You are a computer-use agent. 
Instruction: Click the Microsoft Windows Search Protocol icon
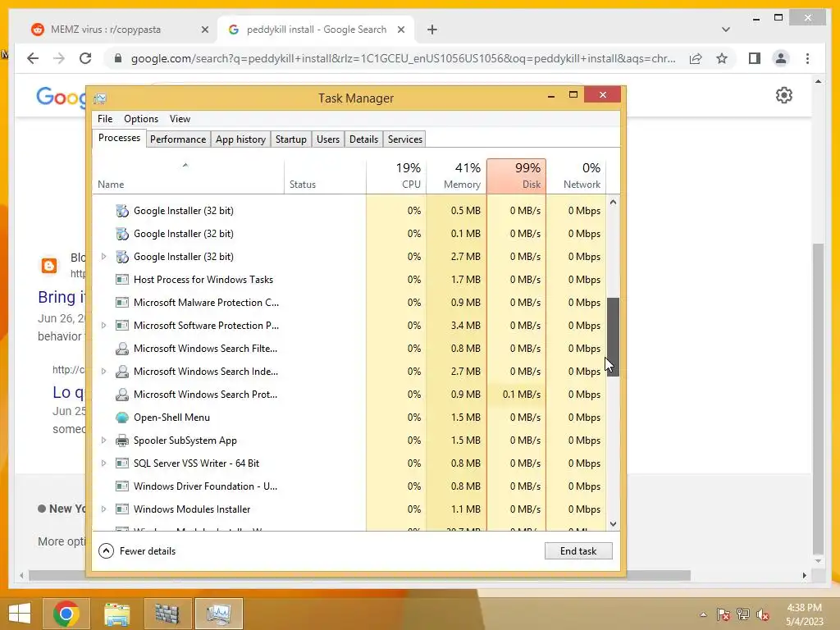point(122,395)
